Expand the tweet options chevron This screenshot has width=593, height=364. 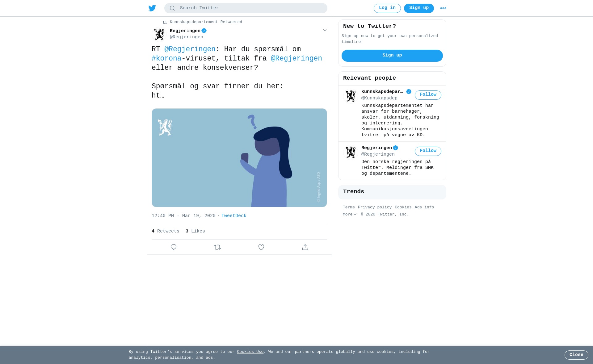[x=325, y=30]
